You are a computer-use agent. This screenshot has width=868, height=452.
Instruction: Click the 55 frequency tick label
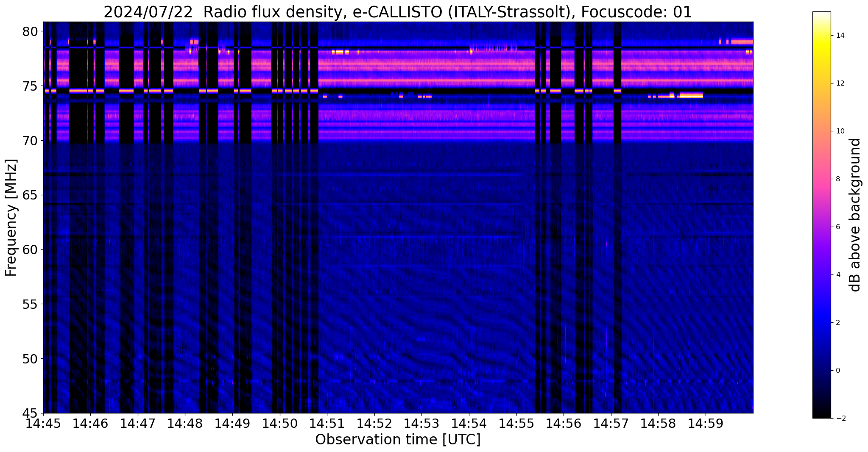(30, 305)
